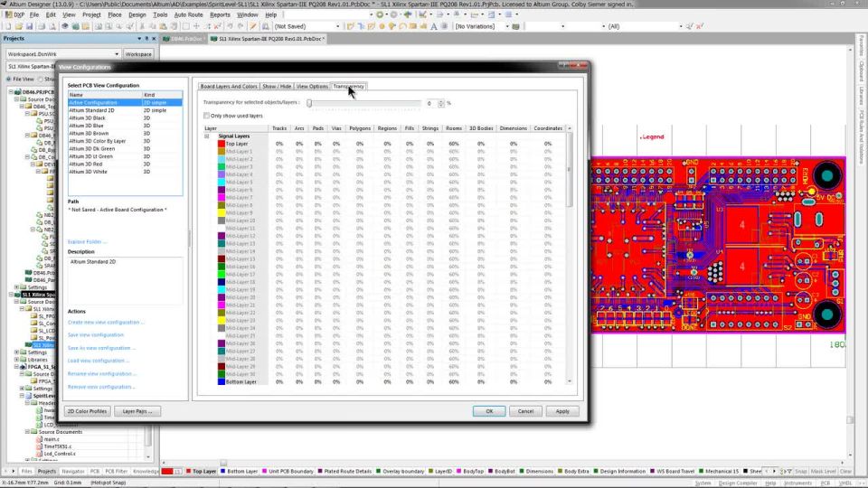Click the Move Selection crosshair icon
868x488 pixels.
point(196,26)
